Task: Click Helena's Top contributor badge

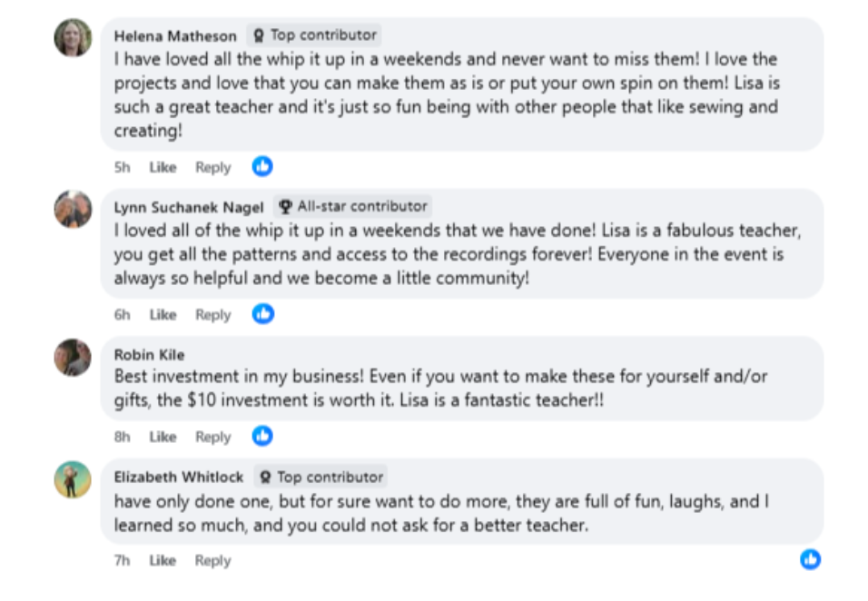Action: pos(314,35)
